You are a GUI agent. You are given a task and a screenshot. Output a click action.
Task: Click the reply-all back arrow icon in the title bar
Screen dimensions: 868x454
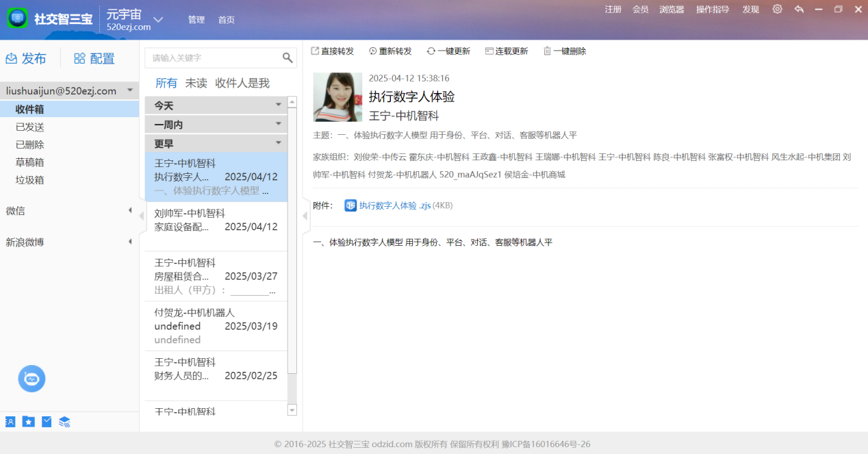click(799, 10)
